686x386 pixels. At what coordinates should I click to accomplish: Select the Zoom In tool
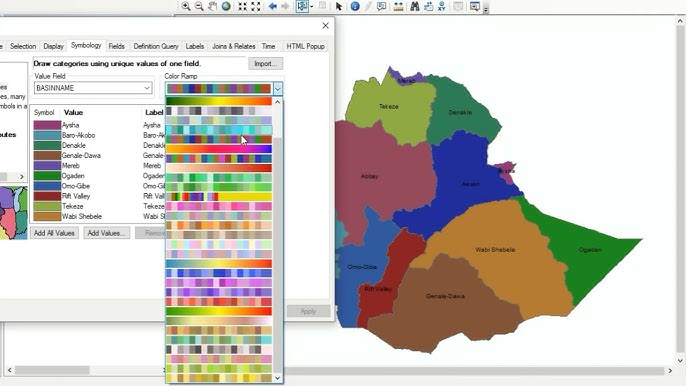[186, 6]
